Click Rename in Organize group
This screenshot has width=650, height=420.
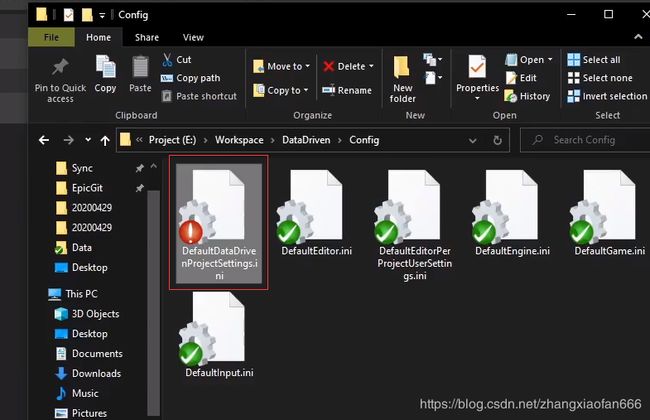347,90
